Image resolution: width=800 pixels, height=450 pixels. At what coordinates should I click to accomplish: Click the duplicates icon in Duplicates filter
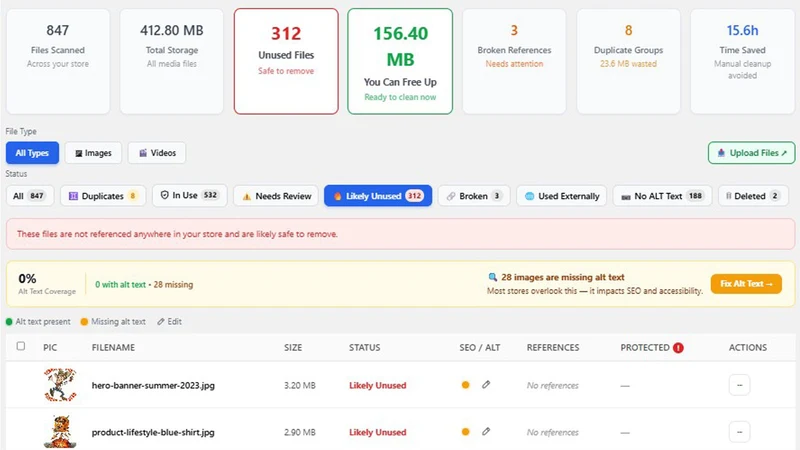point(73,196)
